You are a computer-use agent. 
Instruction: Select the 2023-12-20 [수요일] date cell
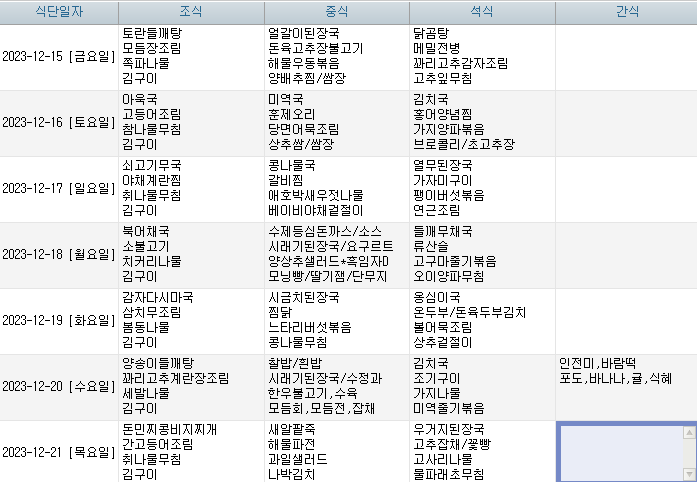tap(59, 386)
